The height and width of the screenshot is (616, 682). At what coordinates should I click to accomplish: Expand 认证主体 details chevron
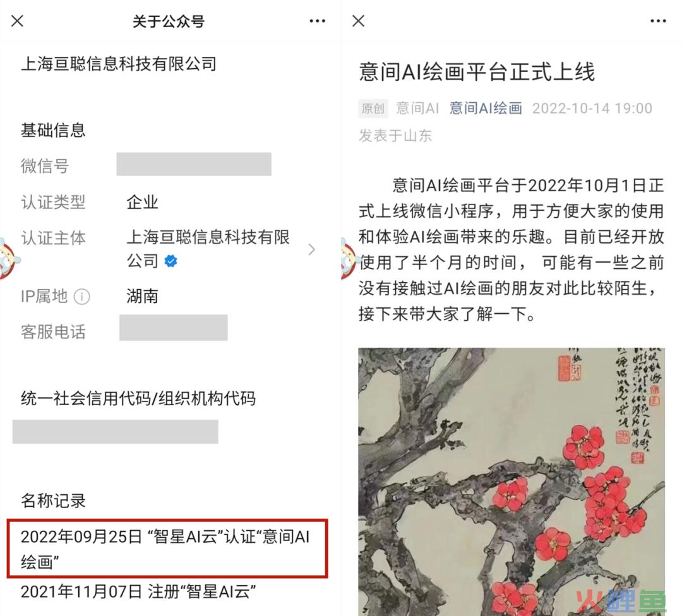pos(311,249)
